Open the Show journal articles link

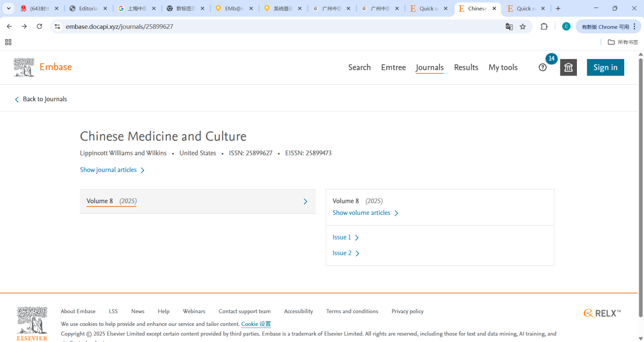click(112, 170)
